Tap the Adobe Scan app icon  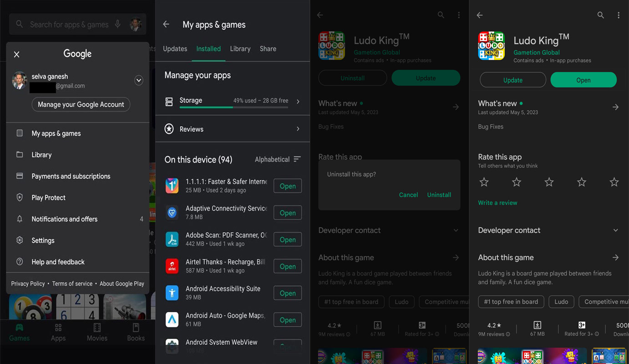[172, 239]
